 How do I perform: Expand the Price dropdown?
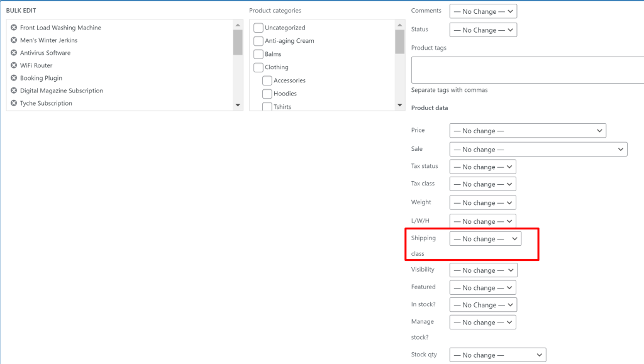click(528, 131)
